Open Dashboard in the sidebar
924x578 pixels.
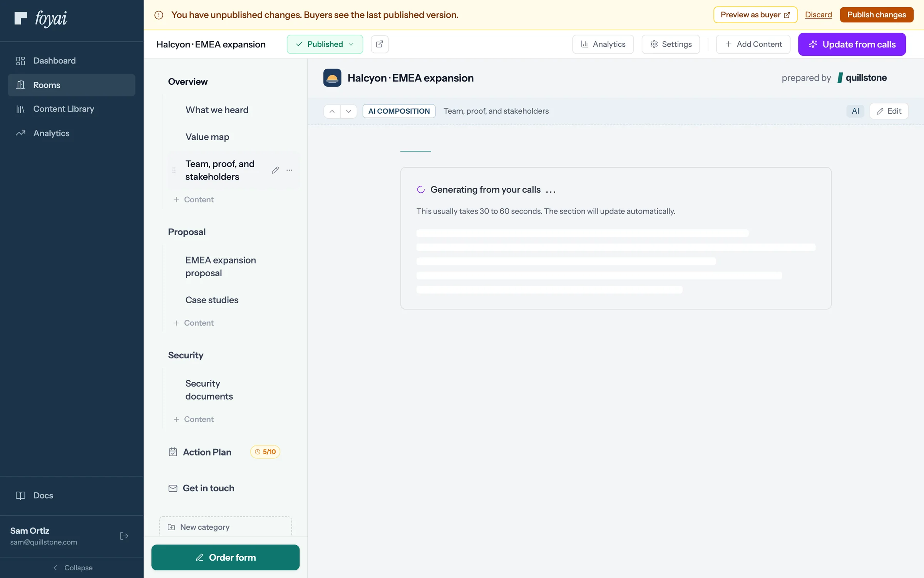[71, 60]
